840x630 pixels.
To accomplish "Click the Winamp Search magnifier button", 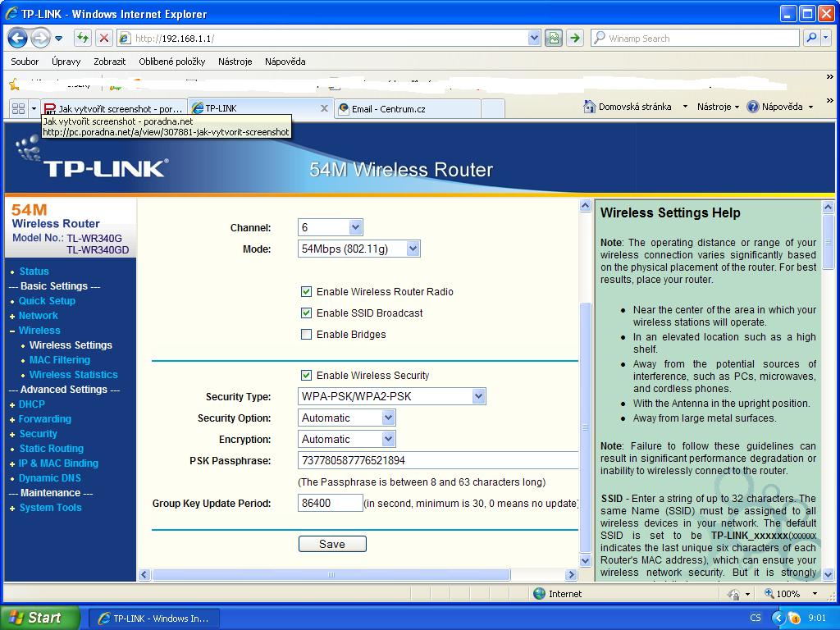I will 812,38.
